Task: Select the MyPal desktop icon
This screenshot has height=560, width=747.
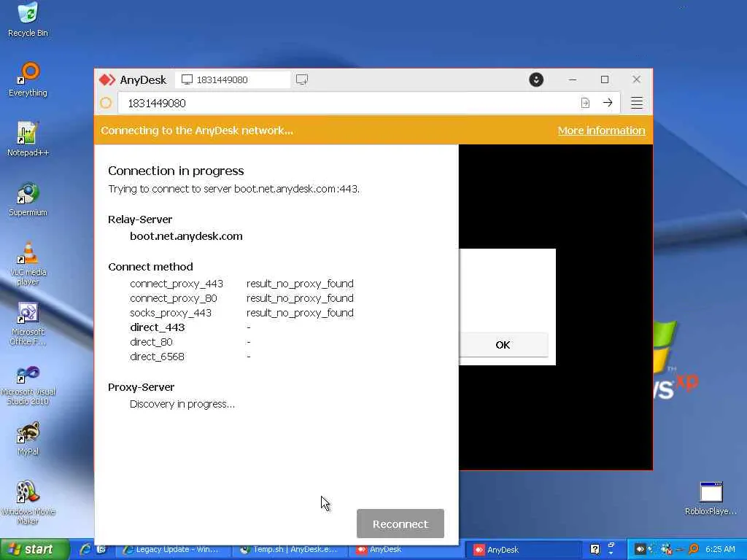Action: 28,438
